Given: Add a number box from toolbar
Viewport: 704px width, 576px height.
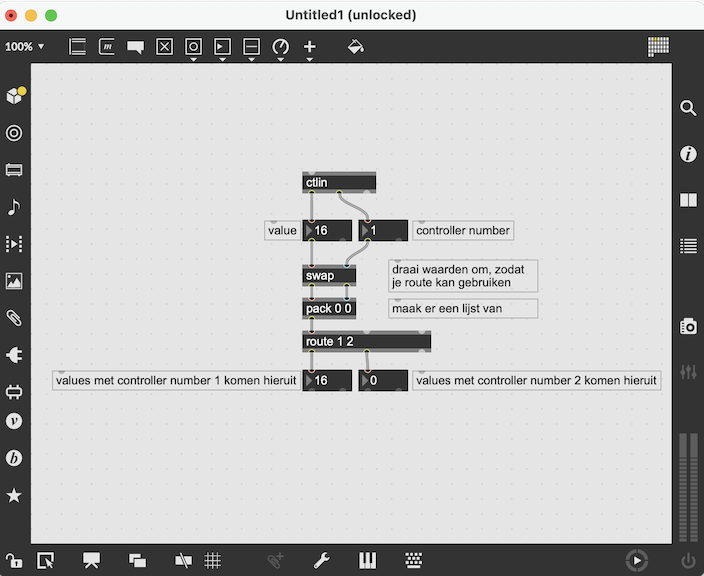Looking at the screenshot, I should click(x=223, y=47).
